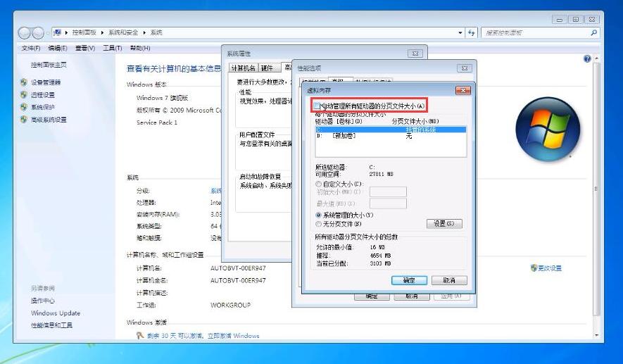Click 确定 in the 性能选项 dialog
Viewport: 623px width, 364px height.
pyautogui.click(x=372, y=296)
